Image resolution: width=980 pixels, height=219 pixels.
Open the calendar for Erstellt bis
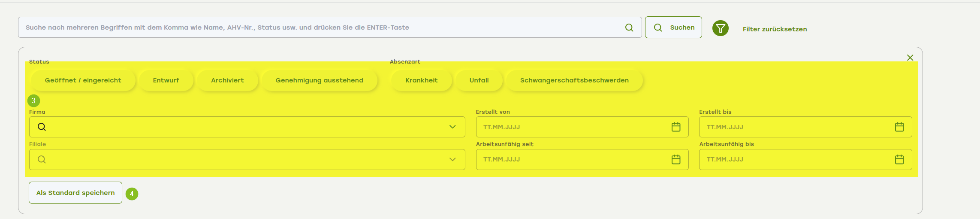[899, 127]
